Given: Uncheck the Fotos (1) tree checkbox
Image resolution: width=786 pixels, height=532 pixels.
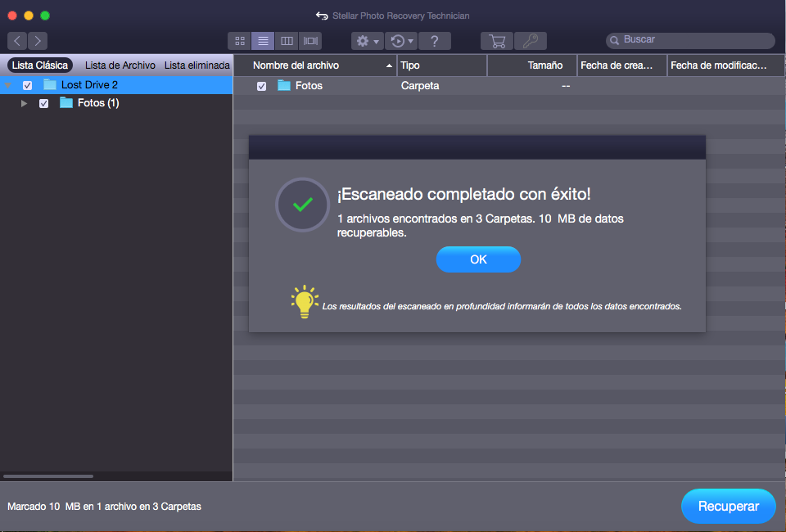Looking at the screenshot, I should point(43,103).
